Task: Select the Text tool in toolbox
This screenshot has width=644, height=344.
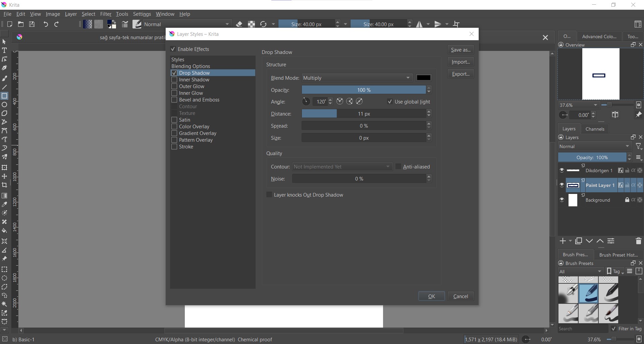Action: pyautogui.click(x=4, y=51)
